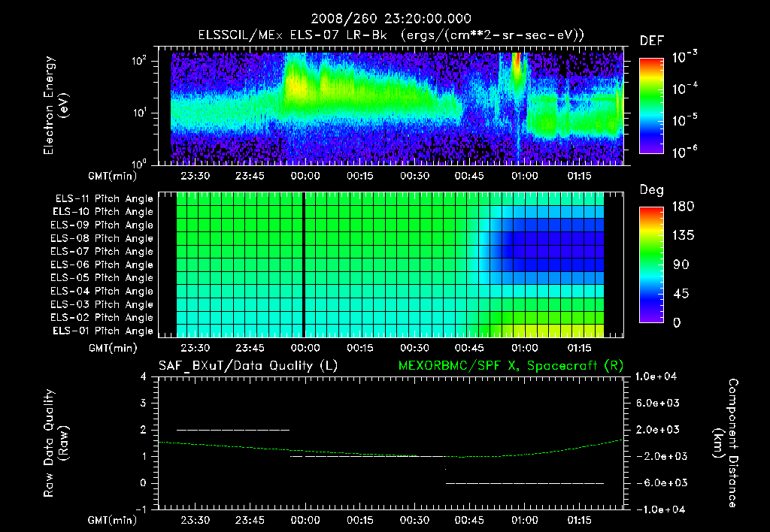Click the 'Deg' color bar label
The image size is (770, 532).
pos(652,190)
